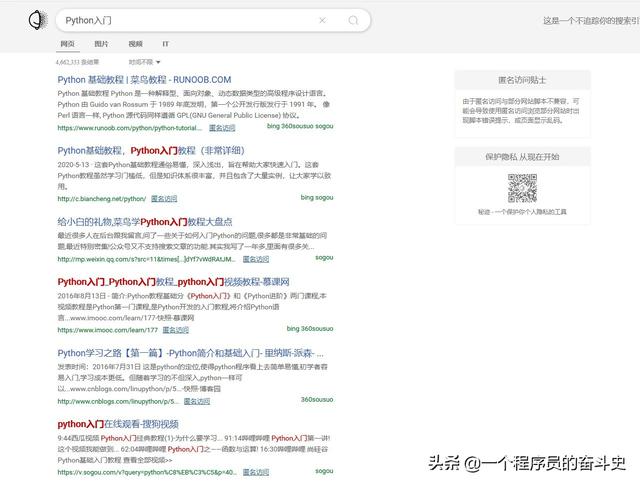Open the Python 基础教程 菜鸟教程 RUNOOB.COM result
This screenshot has height=485, width=640.
pos(144,80)
